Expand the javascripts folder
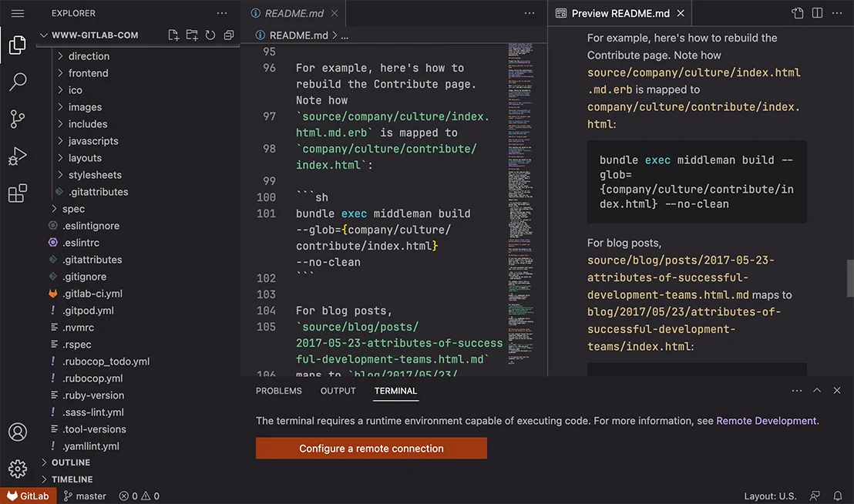The image size is (854, 504). click(92, 141)
